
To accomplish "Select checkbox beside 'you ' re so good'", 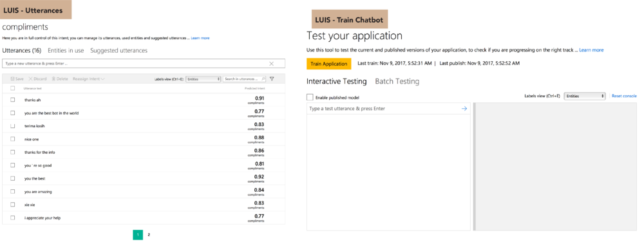I will click(13, 165).
